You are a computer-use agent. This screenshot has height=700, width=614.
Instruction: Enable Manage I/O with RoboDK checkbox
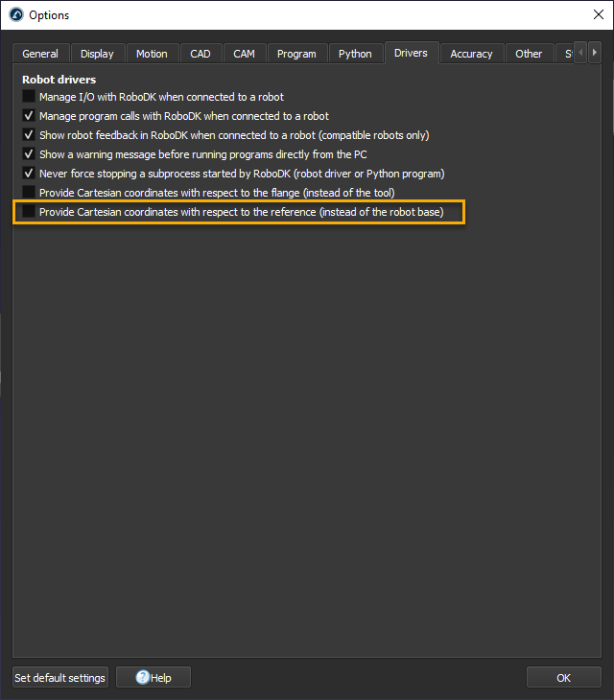29,97
